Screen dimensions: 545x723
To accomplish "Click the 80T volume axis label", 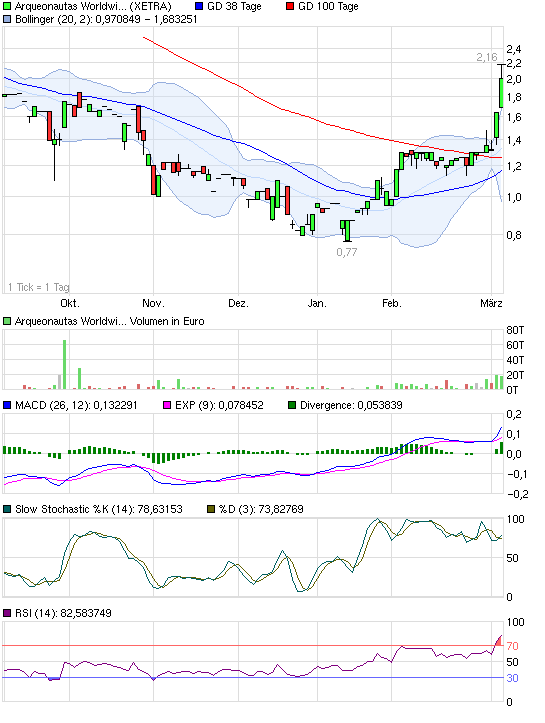I will (x=515, y=330).
